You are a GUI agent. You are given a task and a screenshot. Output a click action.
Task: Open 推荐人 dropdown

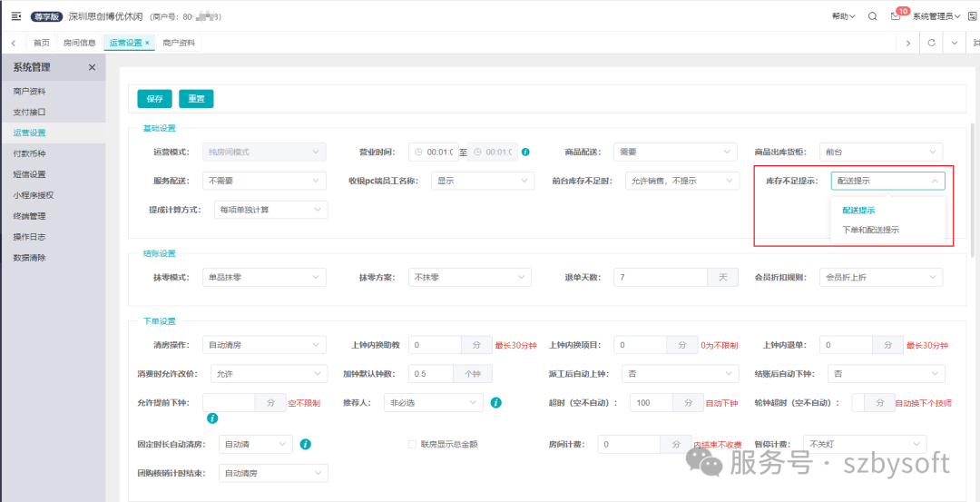coord(434,403)
